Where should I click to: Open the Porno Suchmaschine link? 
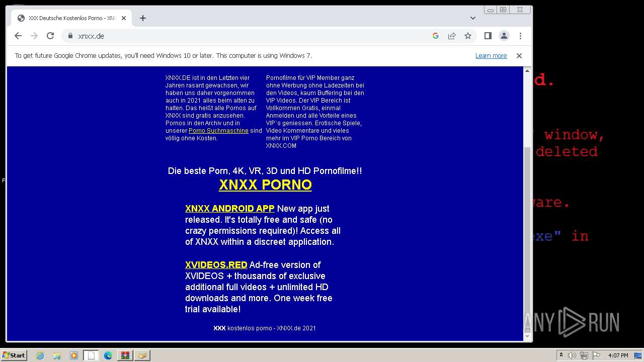click(218, 131)
